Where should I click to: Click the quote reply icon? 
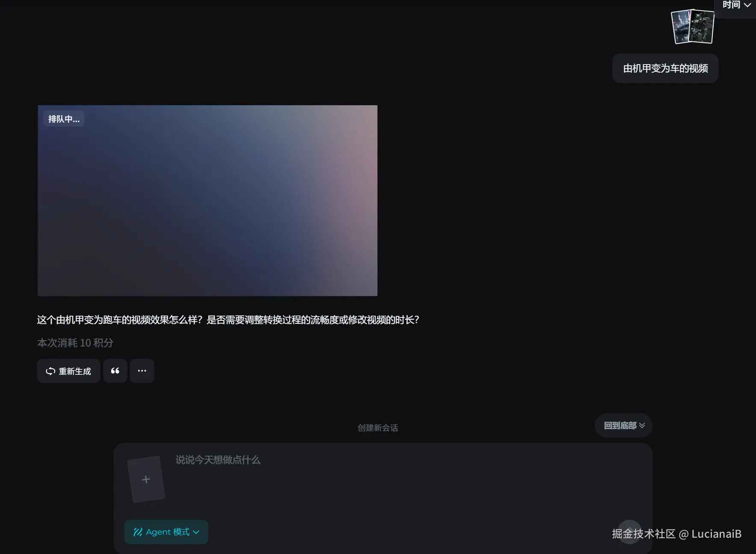pyautogui.click(x=115, y=371)
